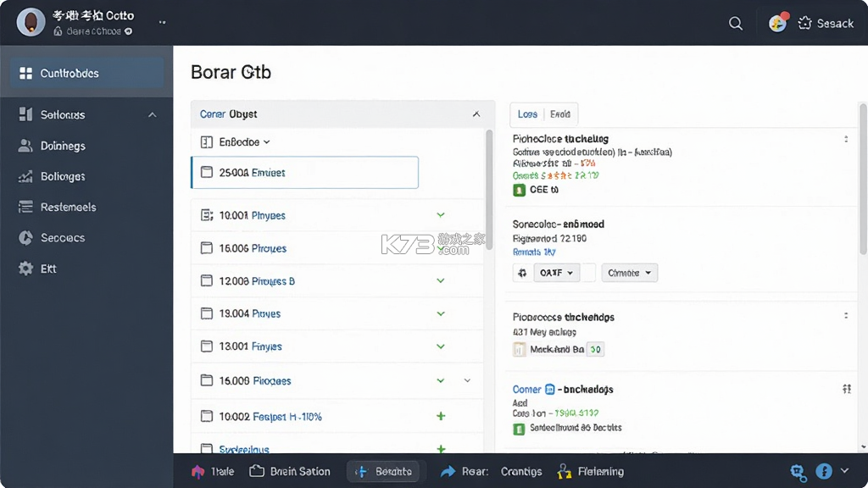Tick checkbox for 13.001 Finyies
This screenshot has height=488, width=868.
click(x=207, y=347)
